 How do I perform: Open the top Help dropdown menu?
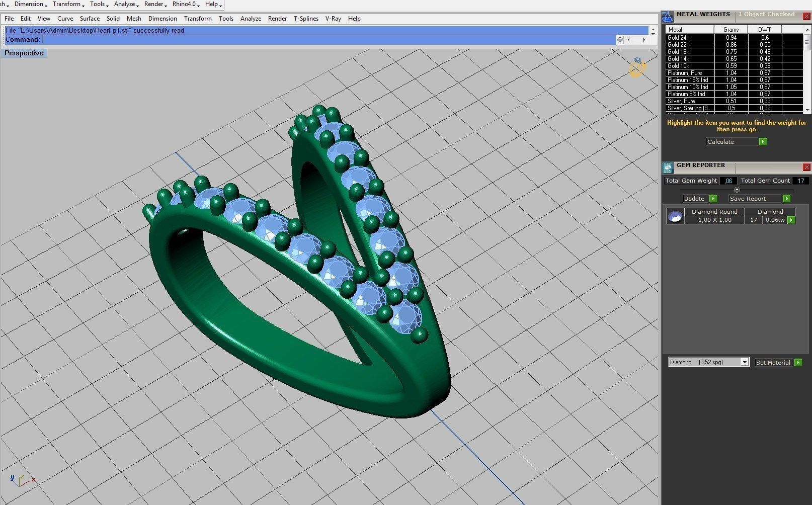[213, 4]
